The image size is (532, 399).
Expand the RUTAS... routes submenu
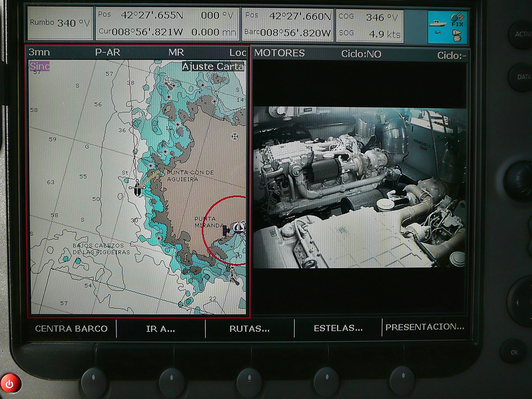tap(249, 329)
